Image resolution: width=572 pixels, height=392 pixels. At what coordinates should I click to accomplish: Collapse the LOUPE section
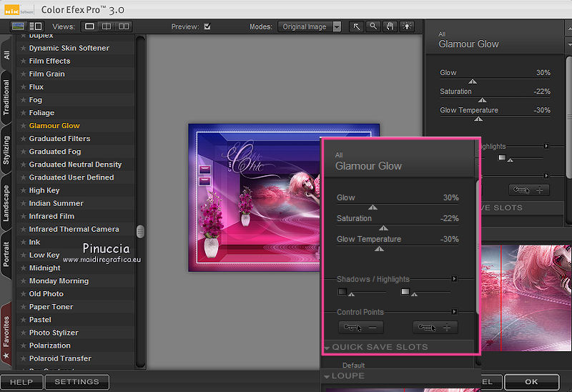(x=327, y=376)
